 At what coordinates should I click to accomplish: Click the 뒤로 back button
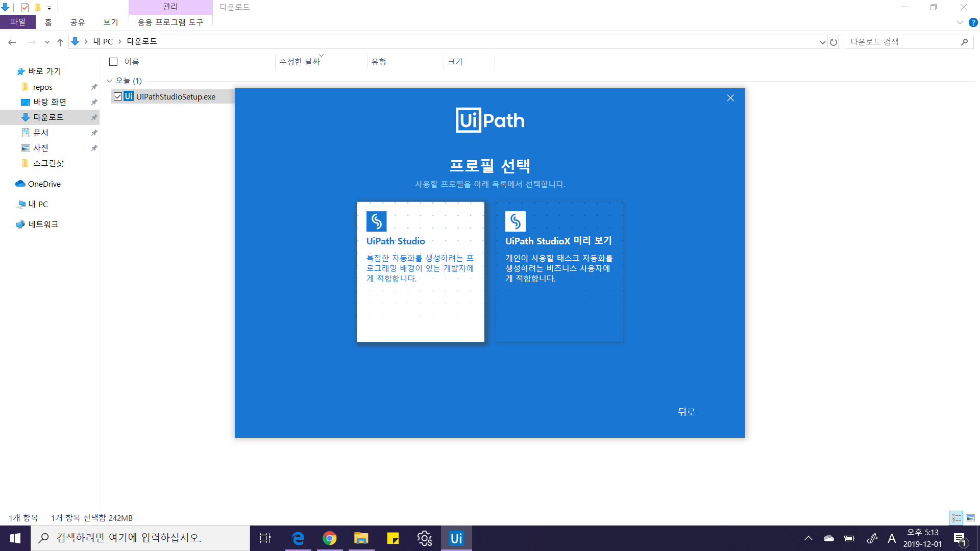tap(686, 412)
